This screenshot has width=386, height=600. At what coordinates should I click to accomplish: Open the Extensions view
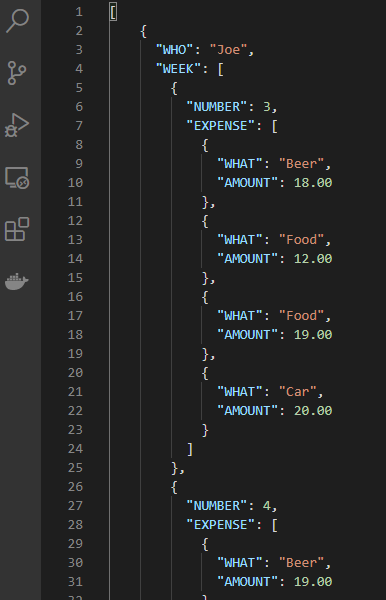tap(17, 229)
